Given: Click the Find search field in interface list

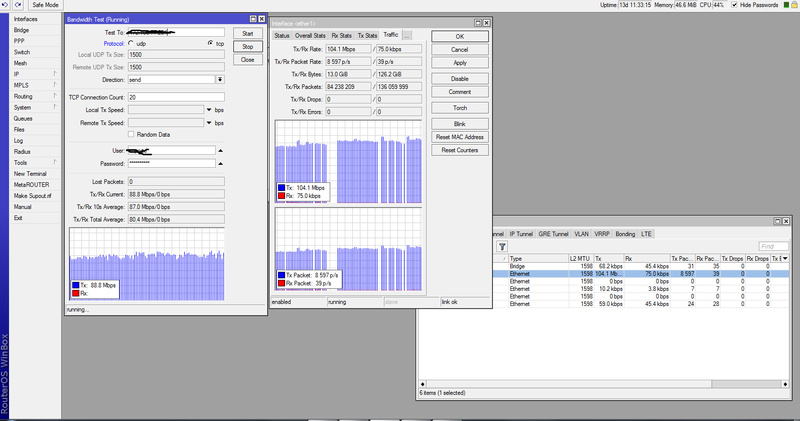Looking at the screenshot, I should point(773,246).
